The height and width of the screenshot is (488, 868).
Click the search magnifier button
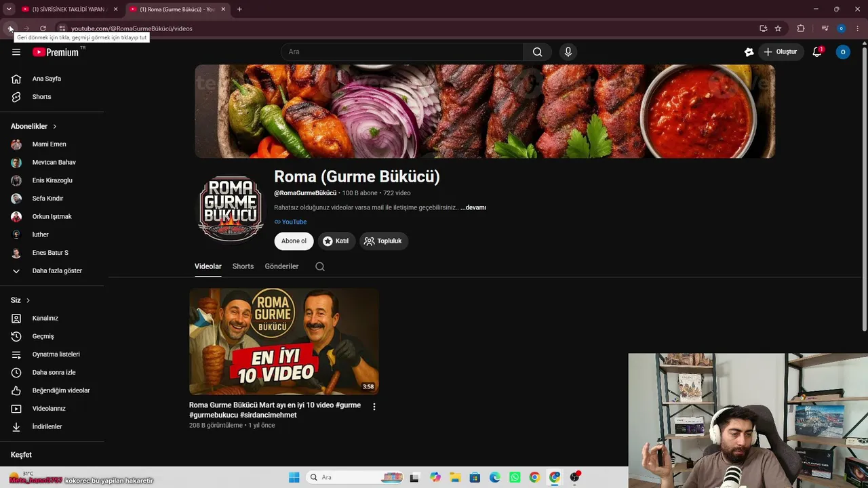(x=537, y=52)
